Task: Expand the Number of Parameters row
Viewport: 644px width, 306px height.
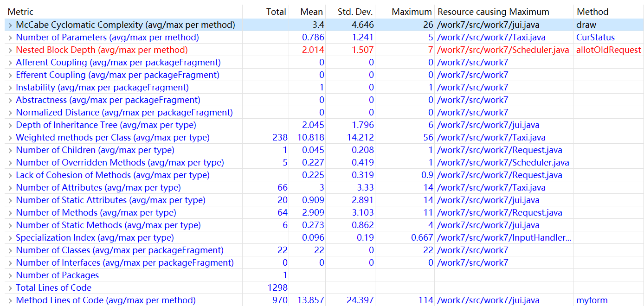Action: [x=10, y=38]
